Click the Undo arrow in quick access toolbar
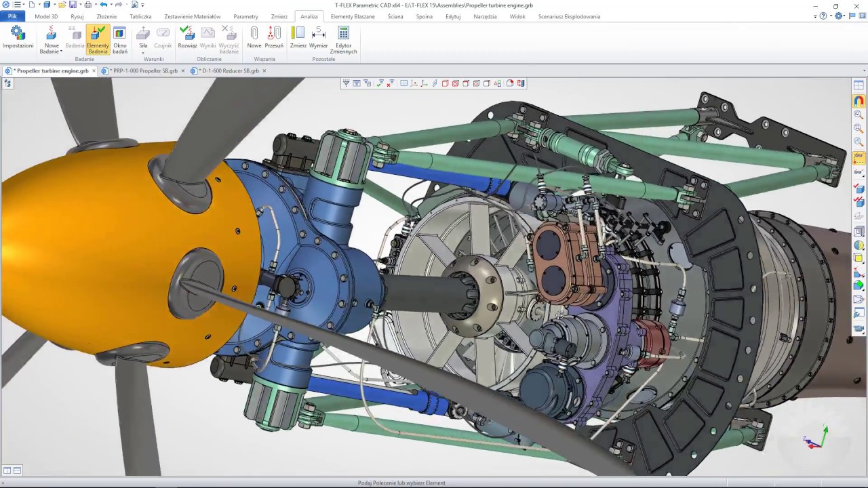This screenshot has width=868, height=488. 103,5
